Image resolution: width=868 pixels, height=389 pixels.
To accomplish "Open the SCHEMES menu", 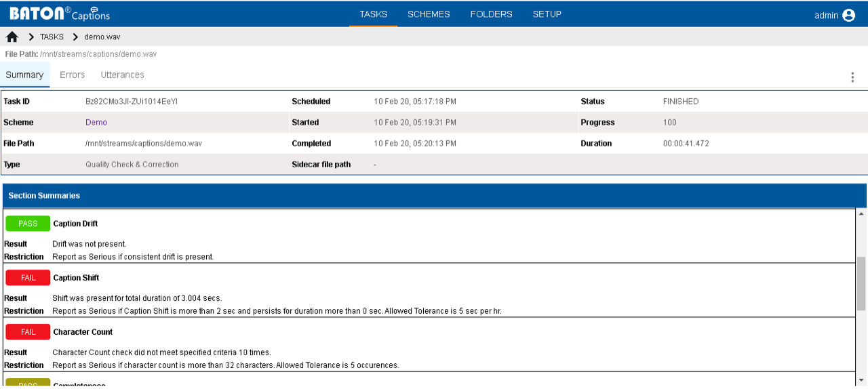I will pos(429,14).
